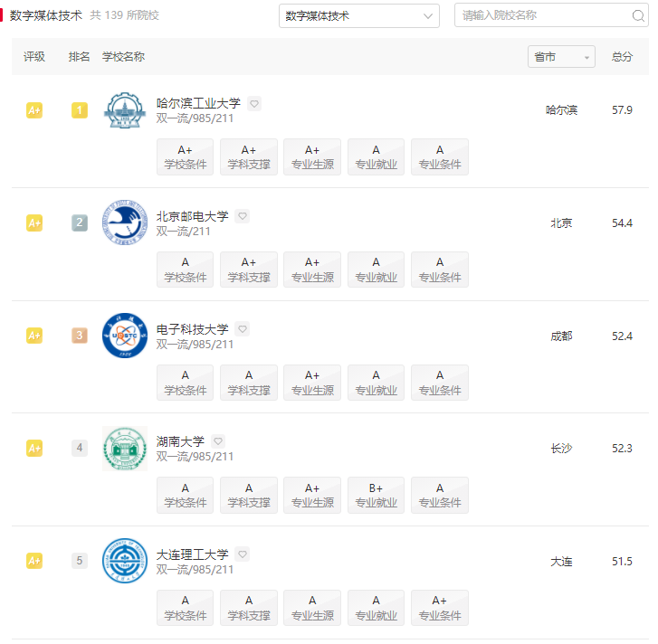The width and height of the screenshot is (658, 644).
Task: Click total score 52.3
Action: (622, 449)
